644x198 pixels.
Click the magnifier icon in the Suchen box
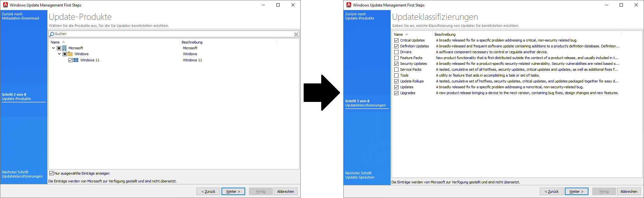52,34
